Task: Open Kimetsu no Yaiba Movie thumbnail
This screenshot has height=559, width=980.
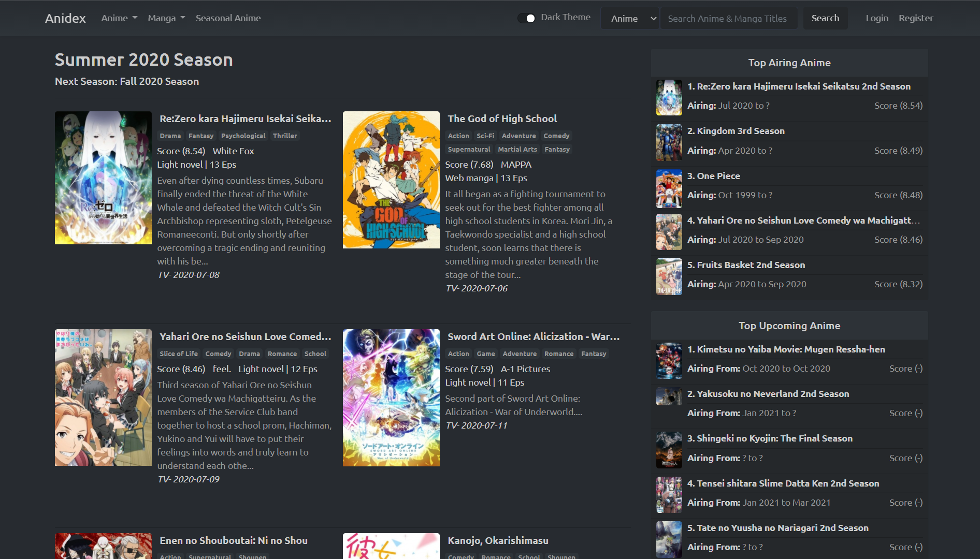Action: pyautogui.click(x=669, y=361)
